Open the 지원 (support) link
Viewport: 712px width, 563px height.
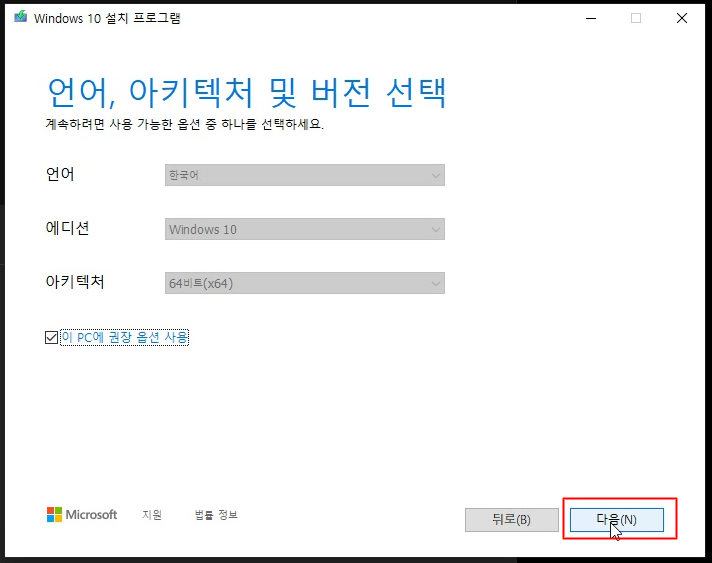point(152,514)
